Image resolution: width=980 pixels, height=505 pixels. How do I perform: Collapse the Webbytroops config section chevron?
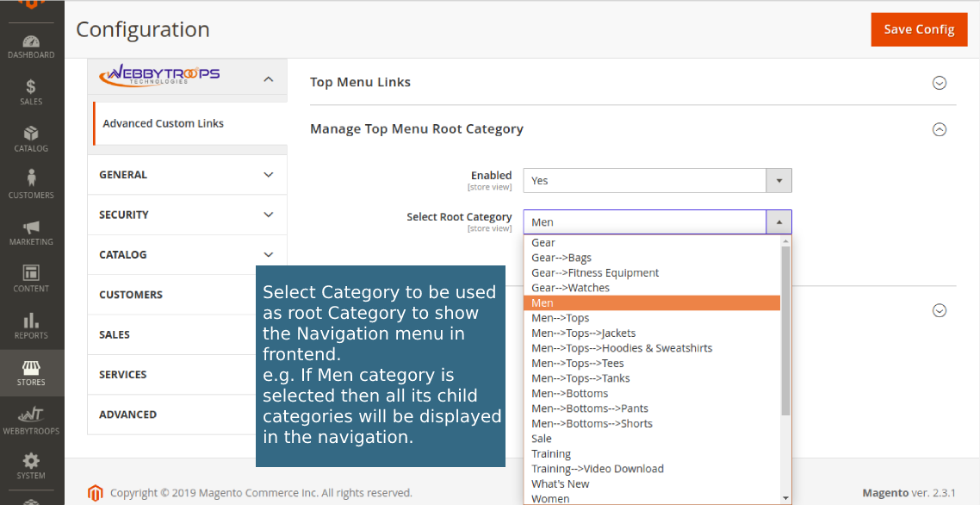(x=269, y=79)
